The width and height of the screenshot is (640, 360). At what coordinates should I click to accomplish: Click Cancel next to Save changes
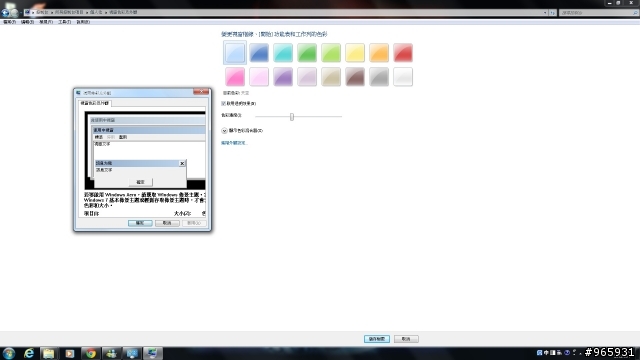tap(406, 339)
